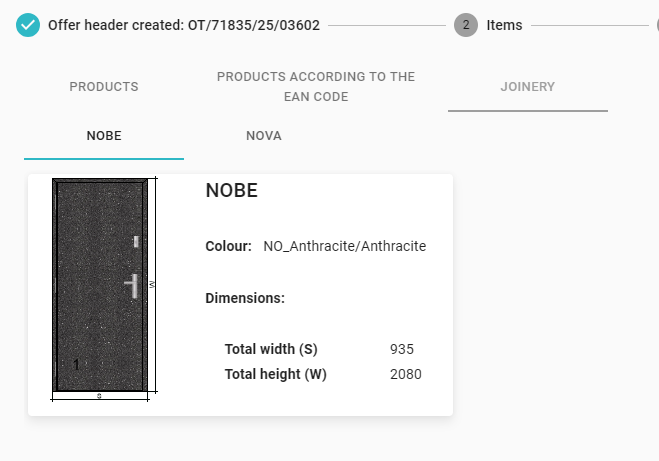Click the total height value 2080

pos(406,374)
